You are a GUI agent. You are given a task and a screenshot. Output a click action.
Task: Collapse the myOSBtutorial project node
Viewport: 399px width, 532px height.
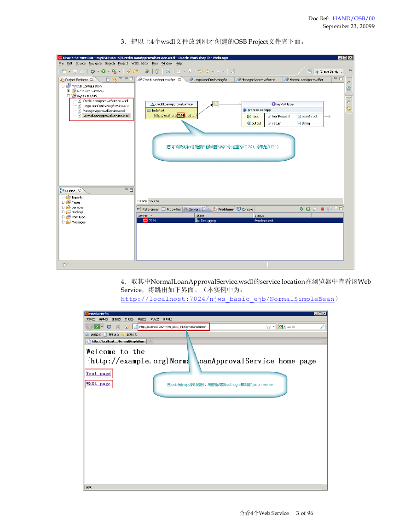68,96
